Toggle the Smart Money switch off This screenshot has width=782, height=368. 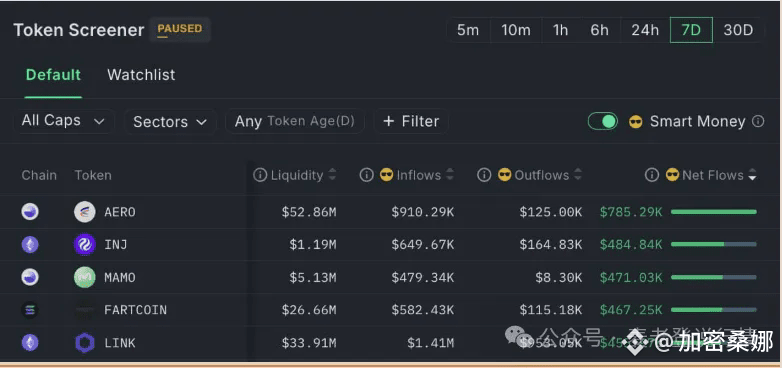pyautogui.click(x=602, y=121)
